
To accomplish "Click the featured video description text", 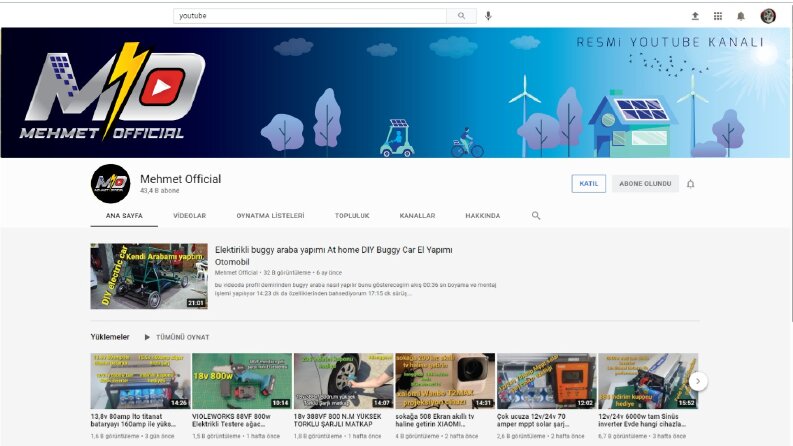I will (x=356, y=289).
